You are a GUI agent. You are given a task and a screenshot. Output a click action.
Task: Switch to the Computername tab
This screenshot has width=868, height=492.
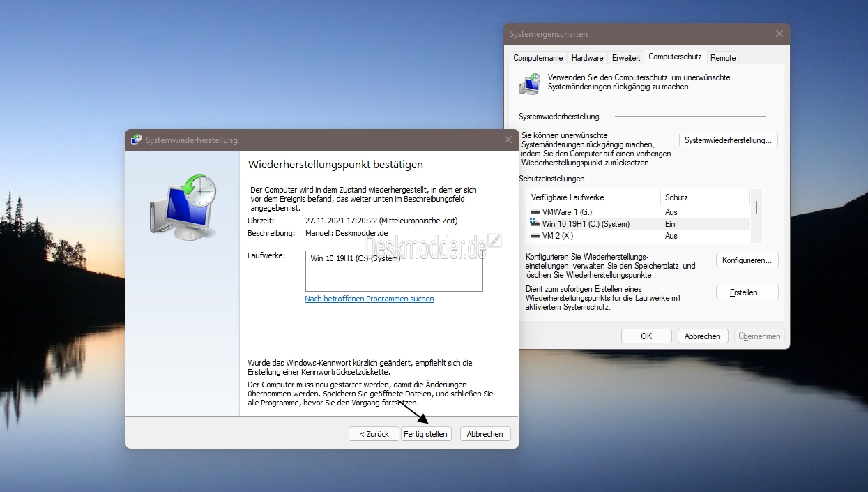point(538,58)
